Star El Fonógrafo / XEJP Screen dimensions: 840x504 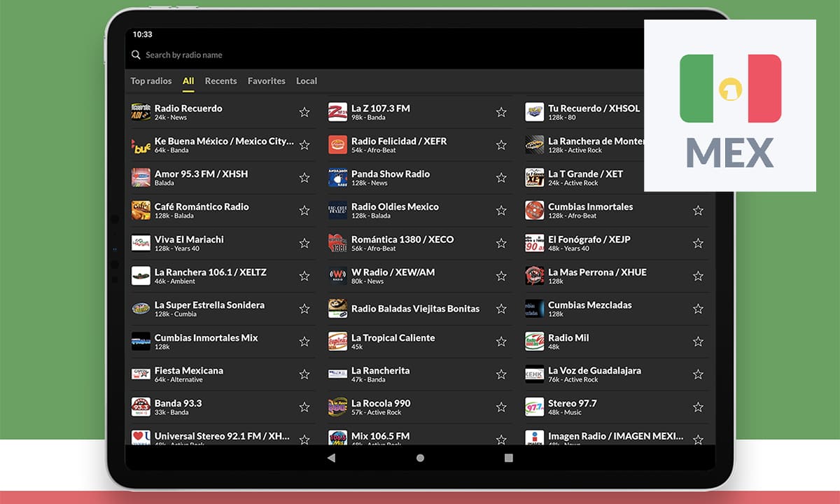pos(698,243)
